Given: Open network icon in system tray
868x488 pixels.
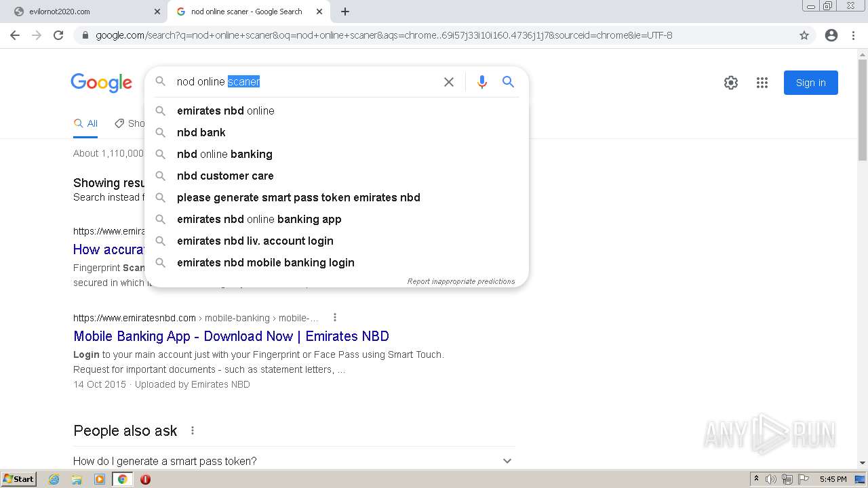Looking at the screenshot, I should coord(787,479).
